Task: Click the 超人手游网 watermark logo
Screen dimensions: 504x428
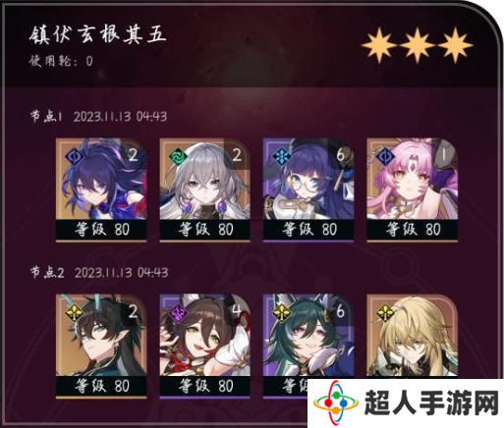Action: point(406,403)
